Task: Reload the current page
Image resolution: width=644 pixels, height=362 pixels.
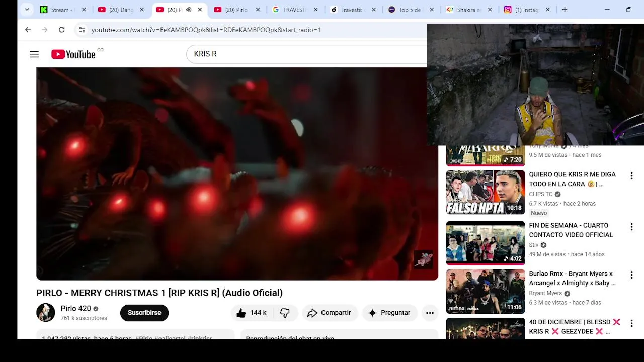Action: [x=61, y=30]
